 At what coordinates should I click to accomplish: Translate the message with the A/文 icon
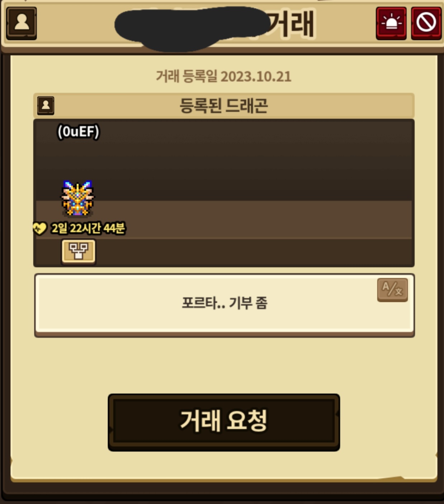click(x=392, y=289)
